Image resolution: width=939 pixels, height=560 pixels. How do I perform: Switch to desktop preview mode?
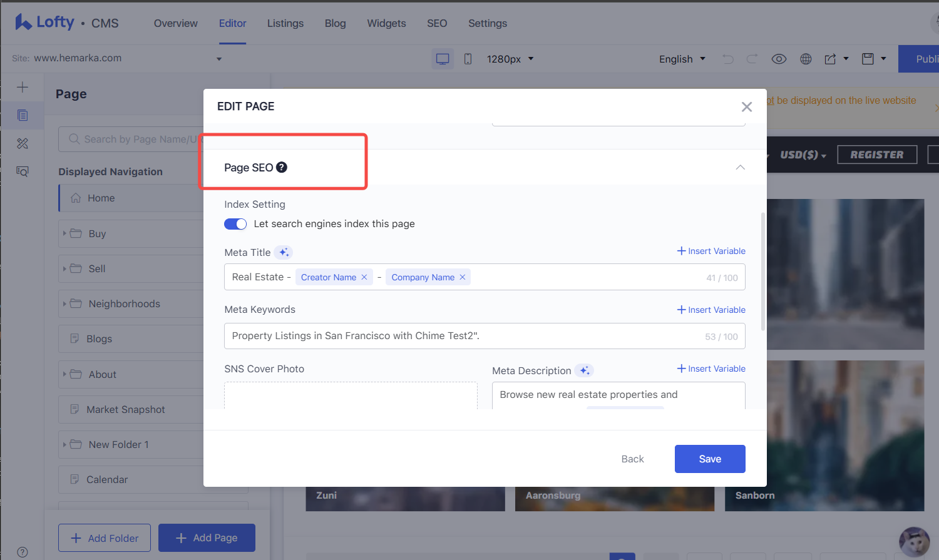[x=443, y=59]
